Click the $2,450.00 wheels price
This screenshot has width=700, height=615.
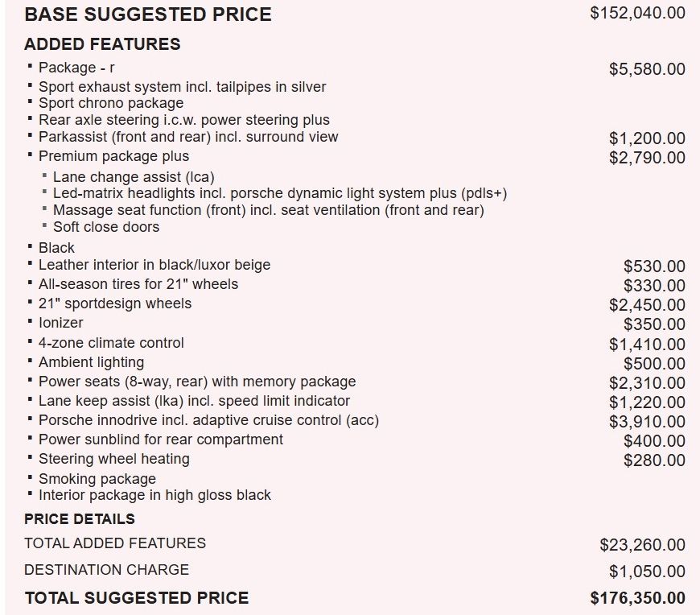[x=647, y=305]
